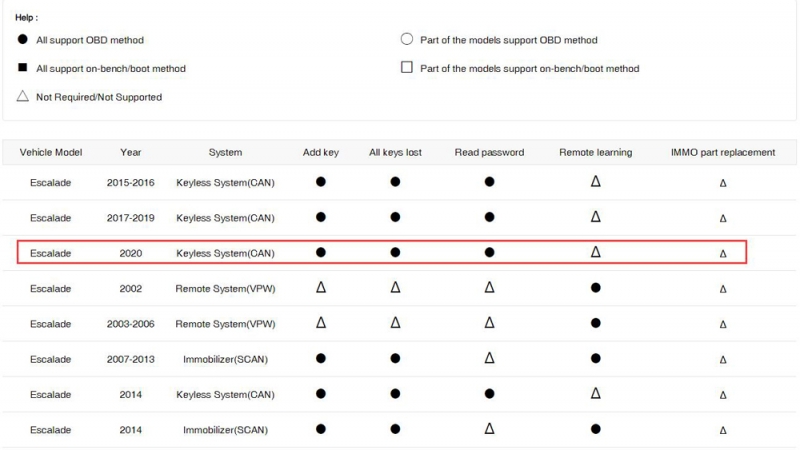The width and height of the screenshot is (800, 450).
Task: Select the 2007-2013 year cell
Action: coord(131,359)
